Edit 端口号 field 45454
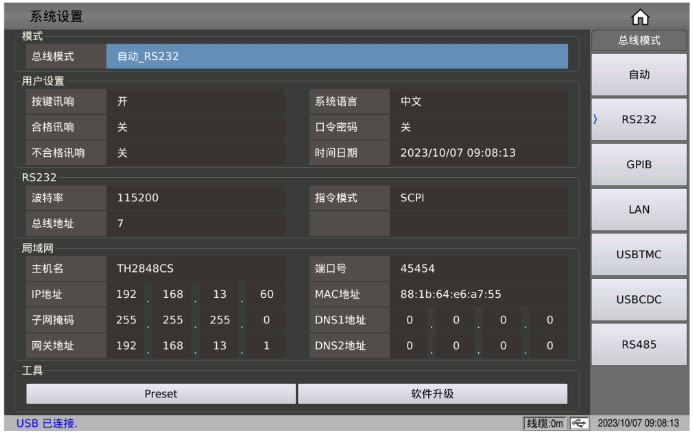 pos(479,268)
